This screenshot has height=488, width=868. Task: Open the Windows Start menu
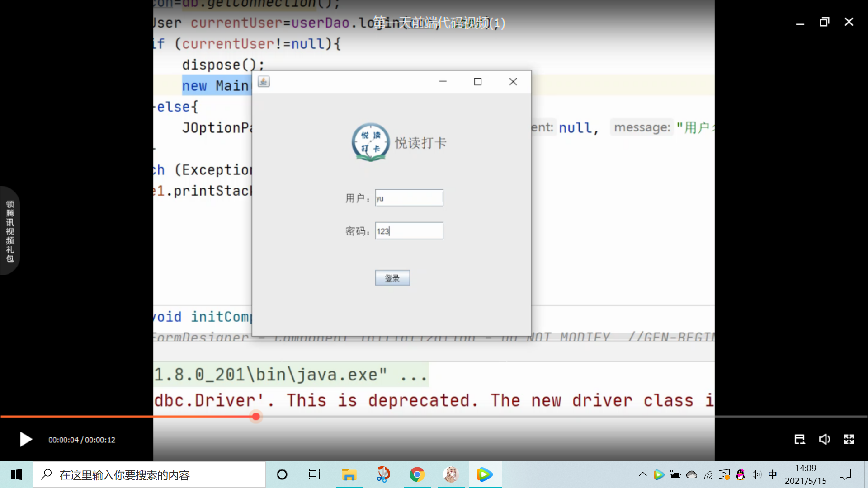tap(16, 474)
